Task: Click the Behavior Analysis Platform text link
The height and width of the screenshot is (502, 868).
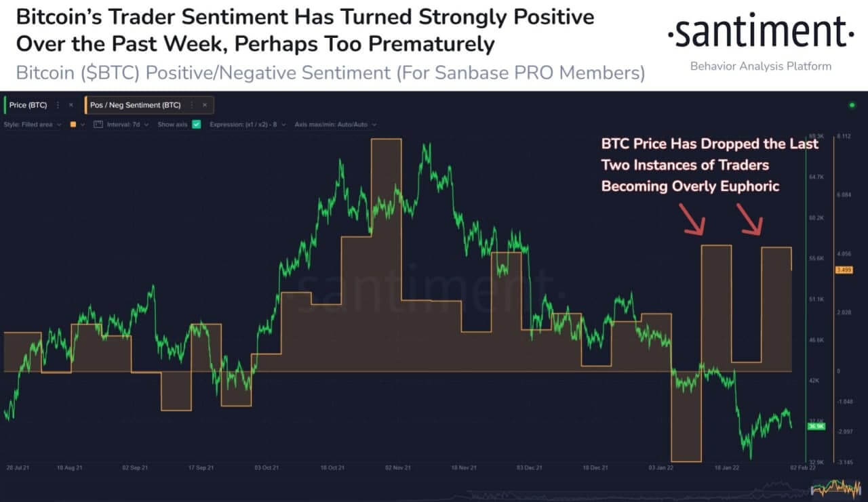Action: click(x=760, y=66)
